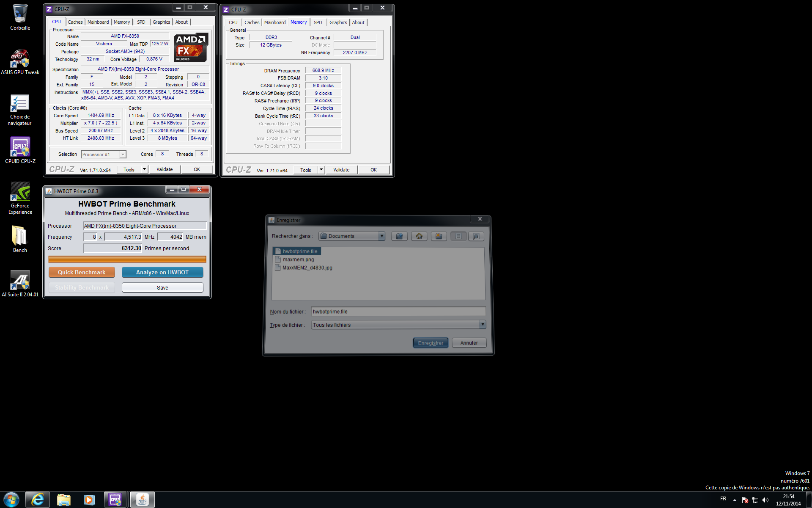Click the Processor name field in HWBOT Prime
This screenshot has width=812, height=508.
click(145, 226)
